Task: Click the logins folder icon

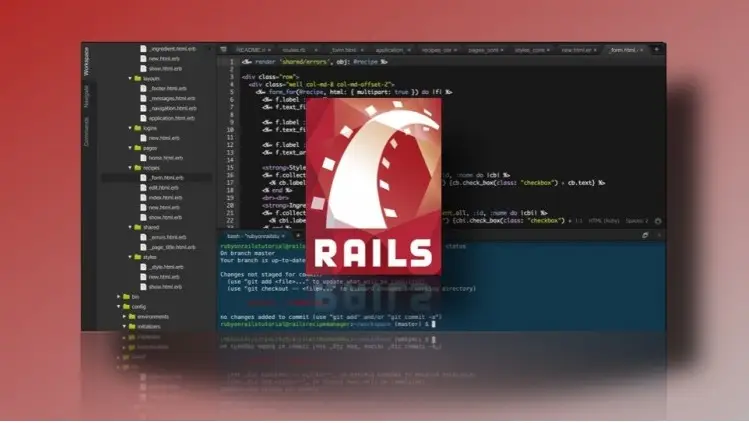Action: (138, 128)
